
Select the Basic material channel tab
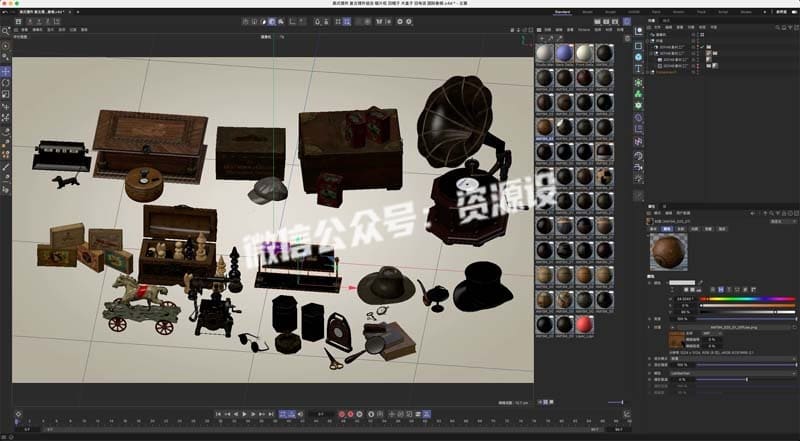point(653,229)
